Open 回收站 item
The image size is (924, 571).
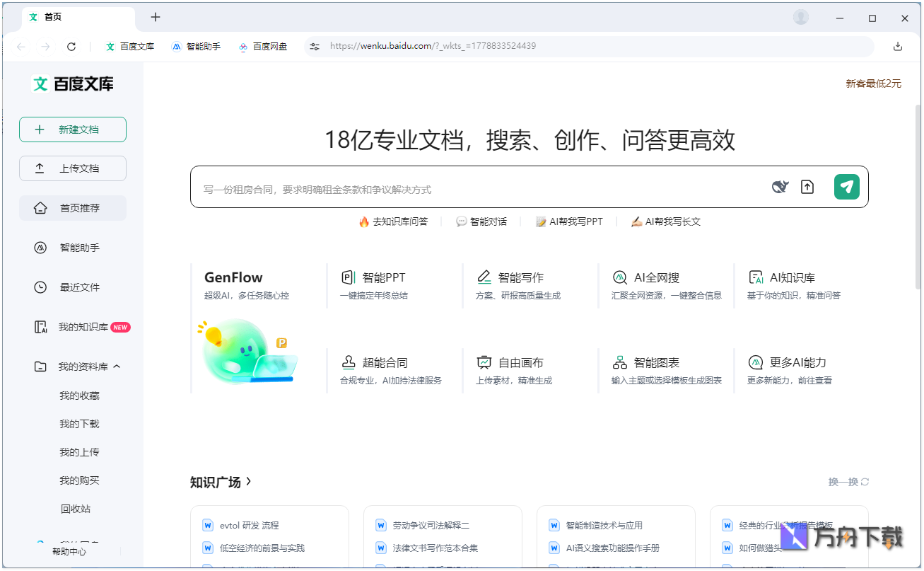[x=75, y=509]
